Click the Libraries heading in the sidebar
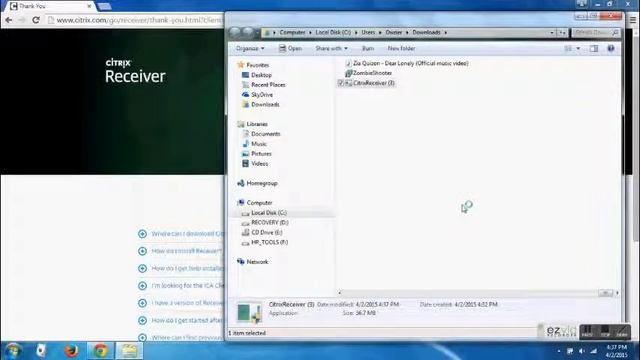The width and height of the screenshot is (640, 360). 257,124
